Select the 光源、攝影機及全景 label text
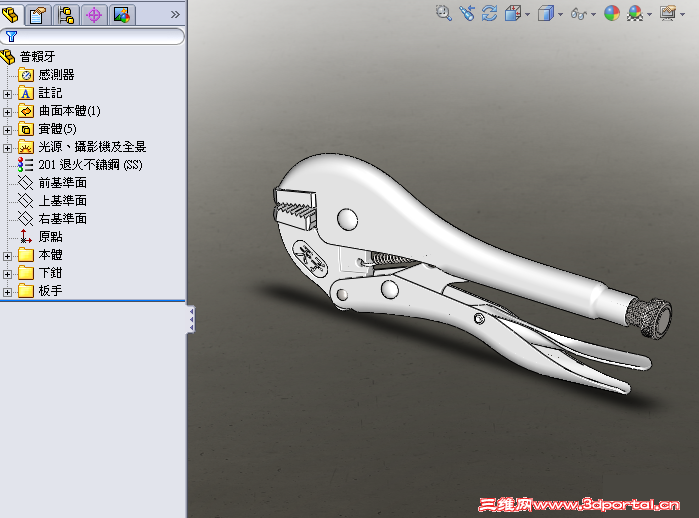 [x=92, y=147]
